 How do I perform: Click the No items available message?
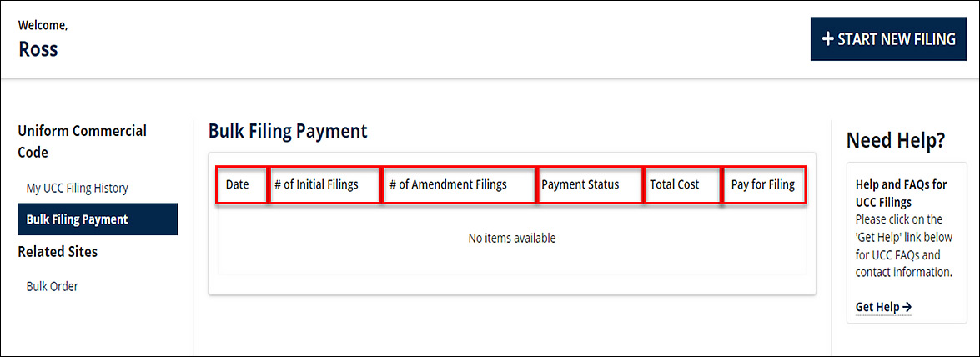pos(512,239)
